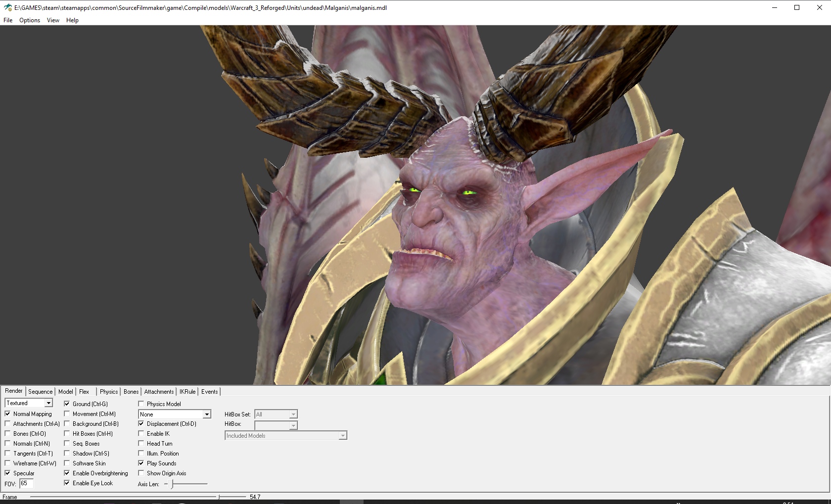The height and width of the screenshot is (504, 831).
Task: Click the Axis Len slider
Action: tap(185, 484)
